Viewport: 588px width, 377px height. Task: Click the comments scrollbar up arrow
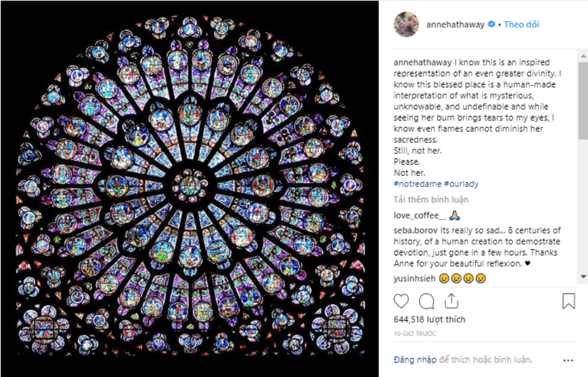pyautogui.click(x=583, y=56)
